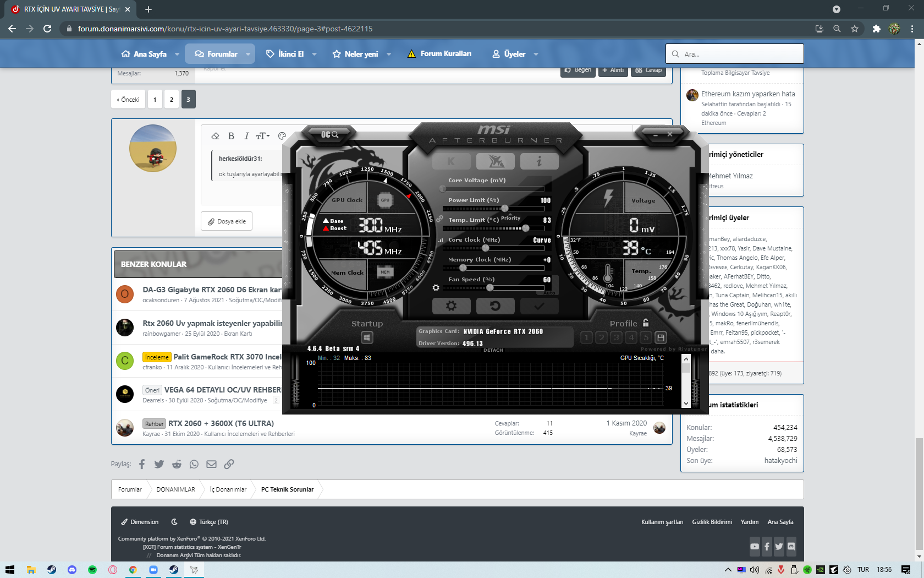Screen dimensions: 924x578
Task: Toggle the Profile lock icon
Action: tap(646, 323)
